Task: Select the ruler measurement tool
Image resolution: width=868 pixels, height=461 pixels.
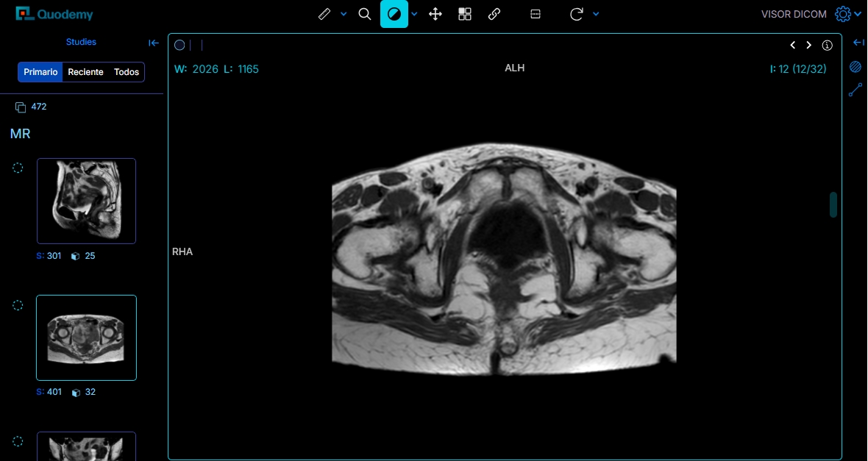Action: pyautogui.click(x=324, y=14)
